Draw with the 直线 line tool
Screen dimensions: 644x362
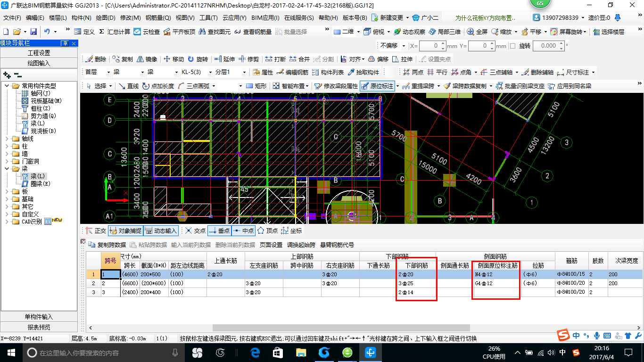129,86
